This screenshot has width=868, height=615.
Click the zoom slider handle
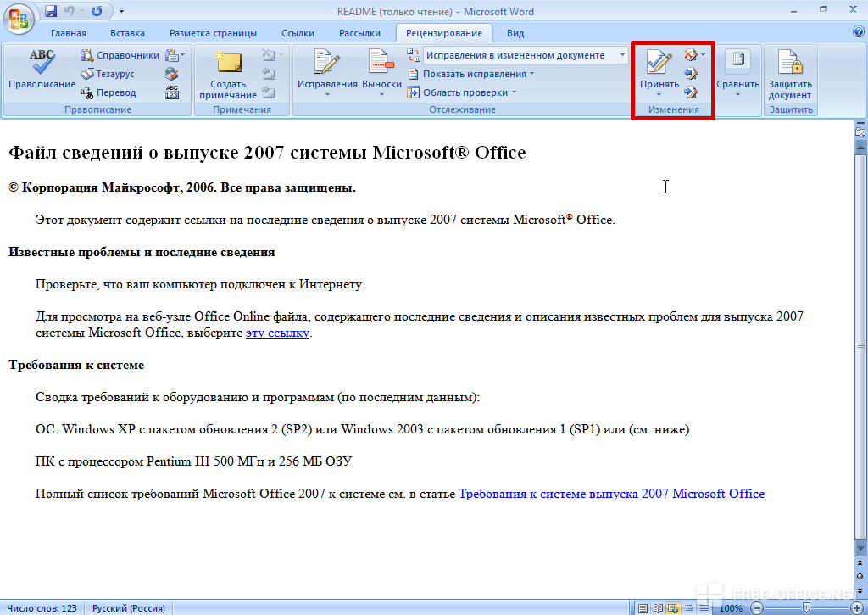(x=807, y=608)
